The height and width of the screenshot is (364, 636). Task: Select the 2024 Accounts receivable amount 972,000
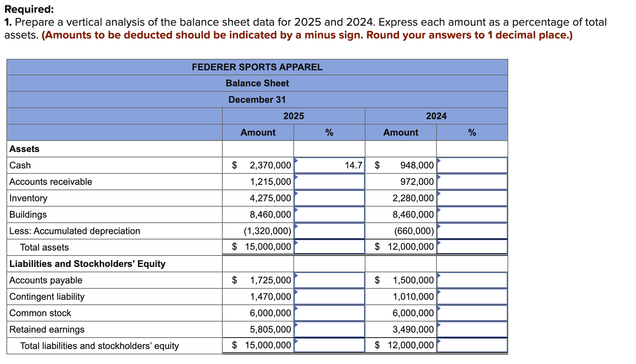[x=417, y=182]
